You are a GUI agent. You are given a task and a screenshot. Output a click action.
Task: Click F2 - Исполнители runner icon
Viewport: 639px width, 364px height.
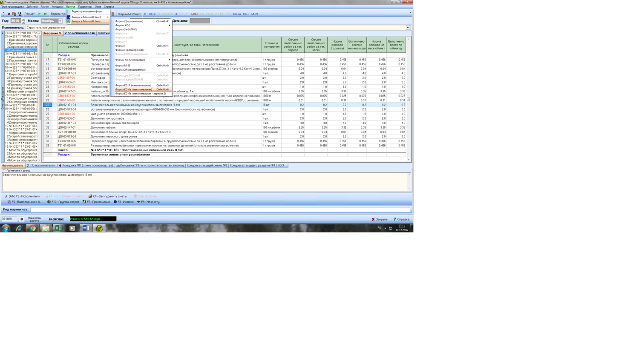tap(6, 196)
